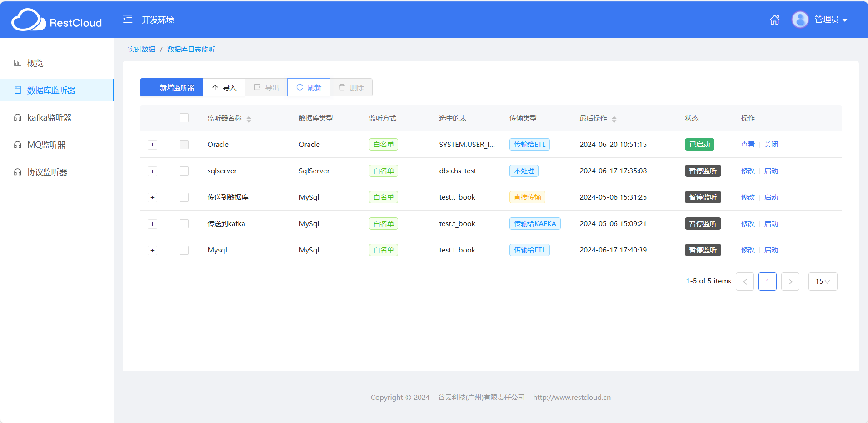Expand the Mysql row details

click(x=153, y=250)
